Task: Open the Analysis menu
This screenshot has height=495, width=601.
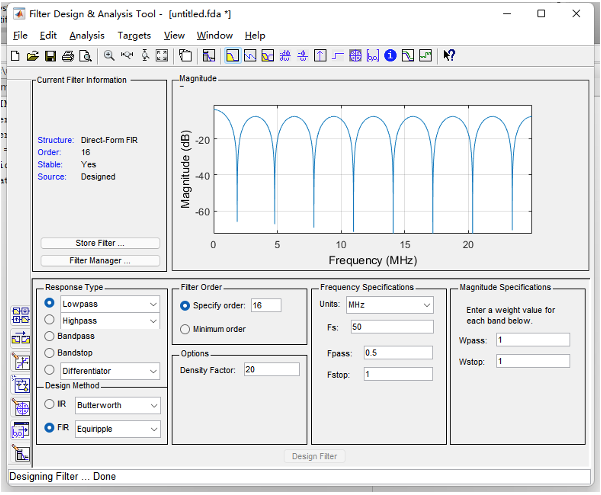Action: [x=87, y=35]
